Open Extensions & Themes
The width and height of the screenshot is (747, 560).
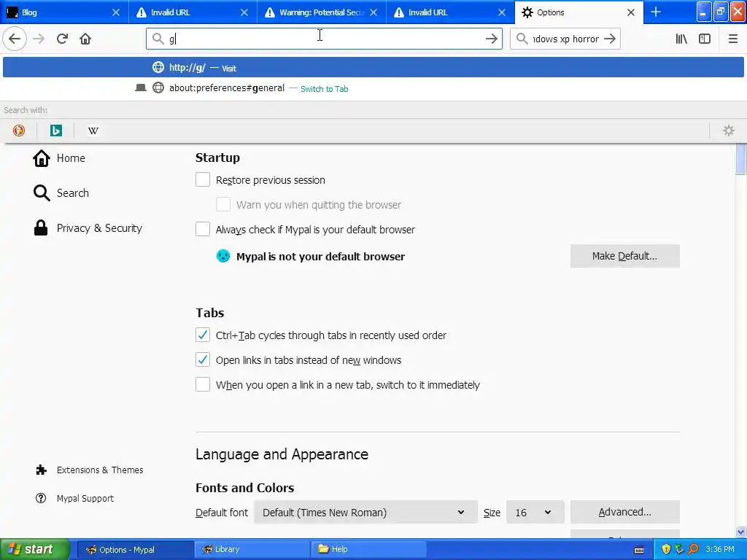tap(89, 470)
